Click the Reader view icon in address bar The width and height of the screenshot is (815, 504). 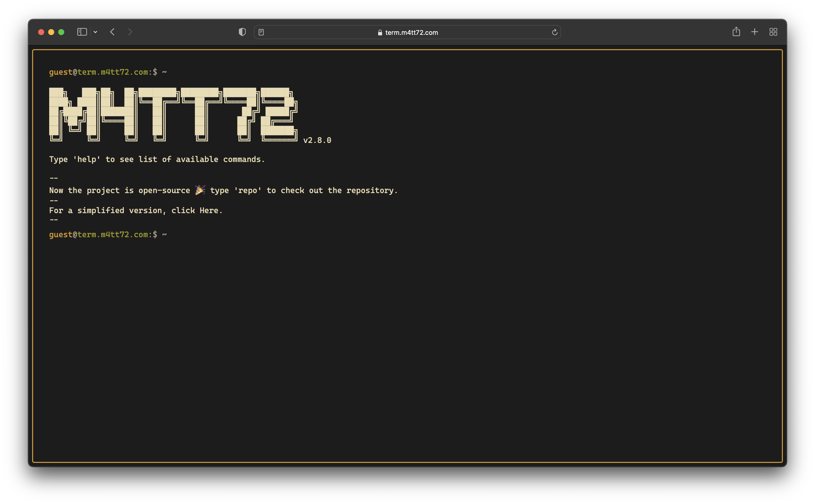tap(261, 32)
